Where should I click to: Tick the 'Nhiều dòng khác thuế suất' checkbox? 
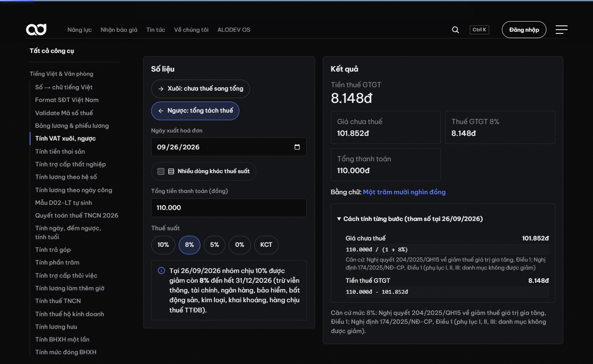tap(161, 171)
